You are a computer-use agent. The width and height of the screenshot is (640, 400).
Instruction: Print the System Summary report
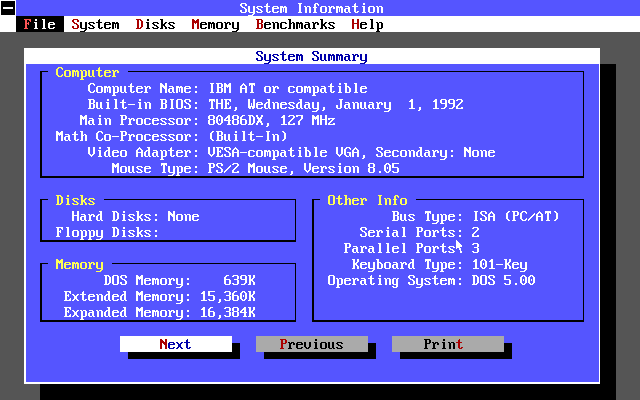click(448, 344)
